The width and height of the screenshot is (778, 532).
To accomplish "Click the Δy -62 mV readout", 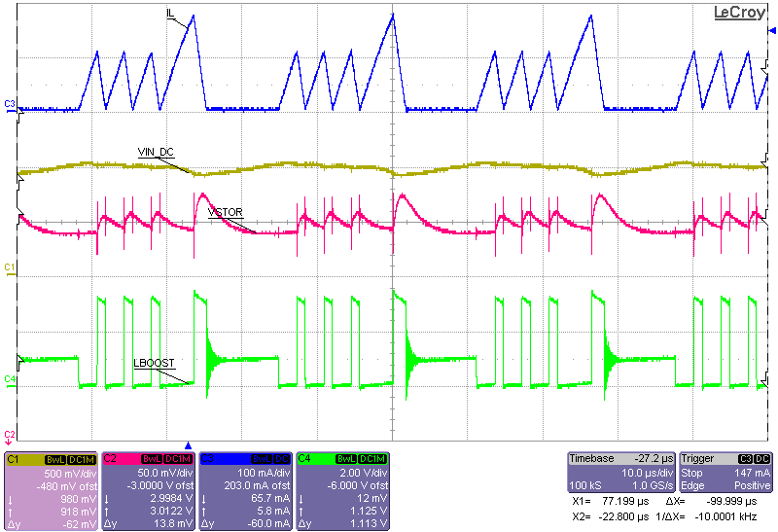I will pyautogui.click(x=52, y=524).
